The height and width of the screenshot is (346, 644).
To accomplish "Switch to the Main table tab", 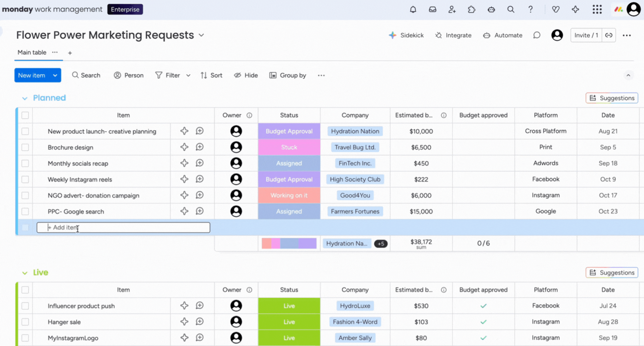I will tap(32, 53).
